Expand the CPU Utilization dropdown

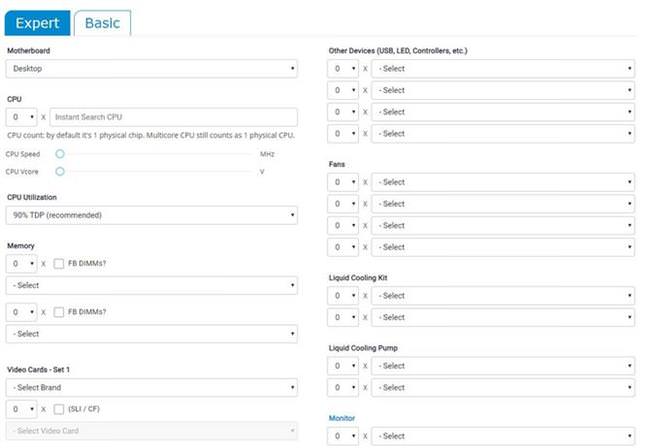click(151, 216)
